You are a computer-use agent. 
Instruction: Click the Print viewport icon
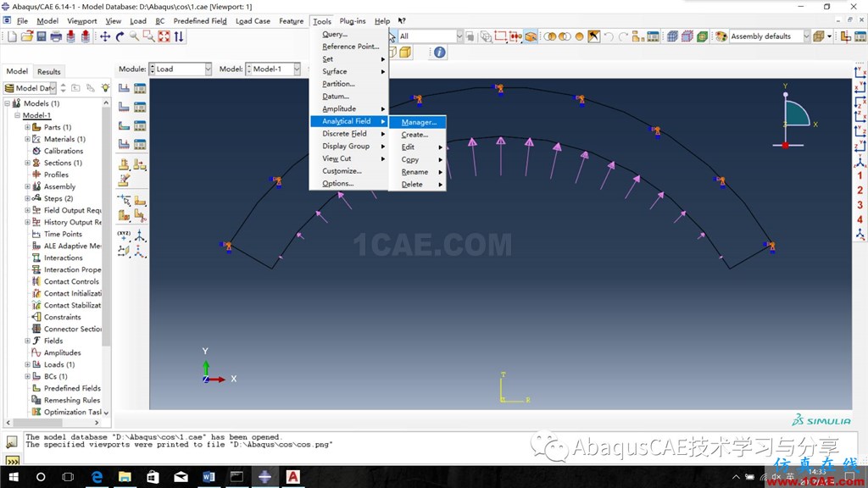[x=56, y=36]
